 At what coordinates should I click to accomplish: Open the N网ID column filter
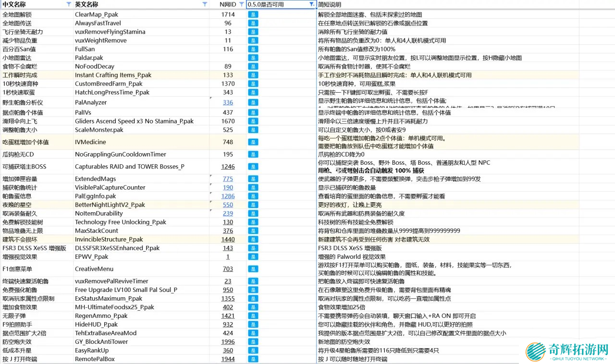(242, 4)
